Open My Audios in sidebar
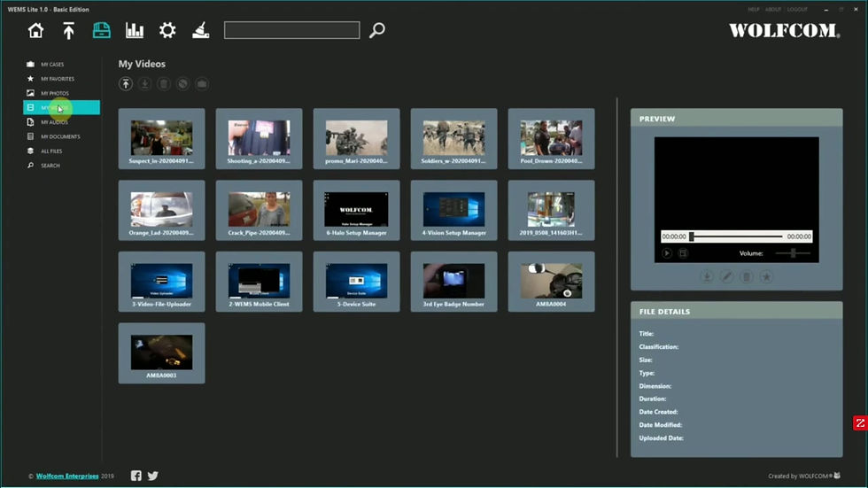The image size is (868, 488). tap(54, 121)
